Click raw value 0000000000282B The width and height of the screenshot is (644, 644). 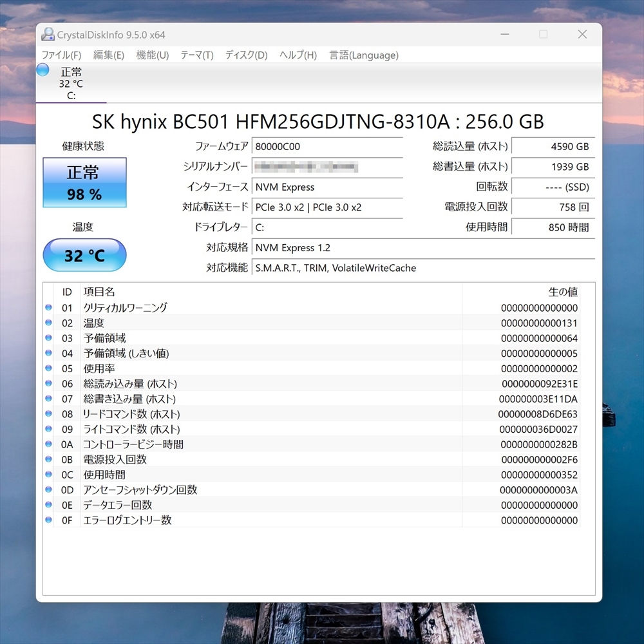(539, 445)
